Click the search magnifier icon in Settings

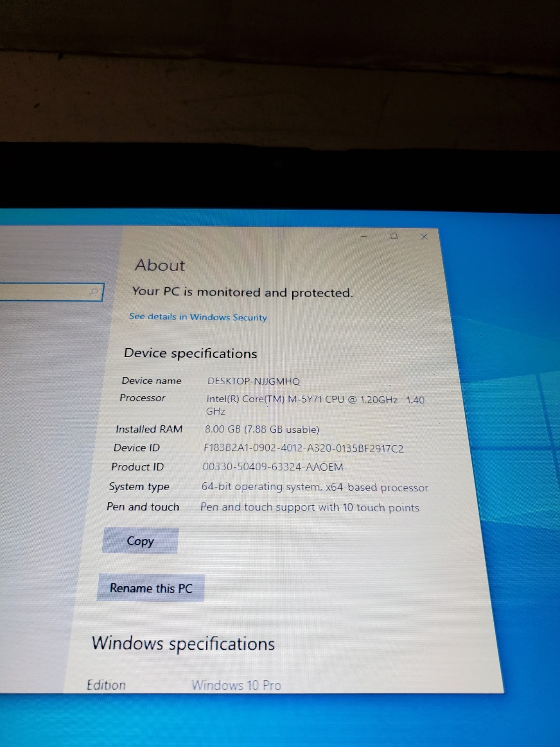click(94, 292)
